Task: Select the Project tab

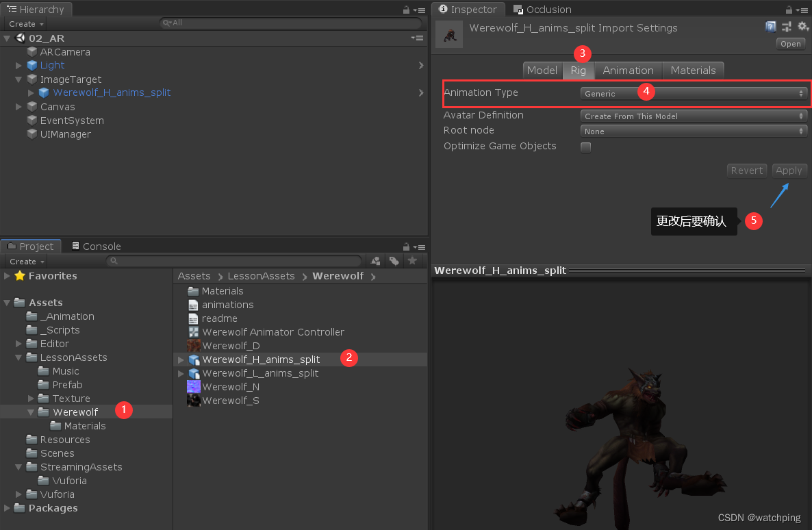Action: coord(31,247)
